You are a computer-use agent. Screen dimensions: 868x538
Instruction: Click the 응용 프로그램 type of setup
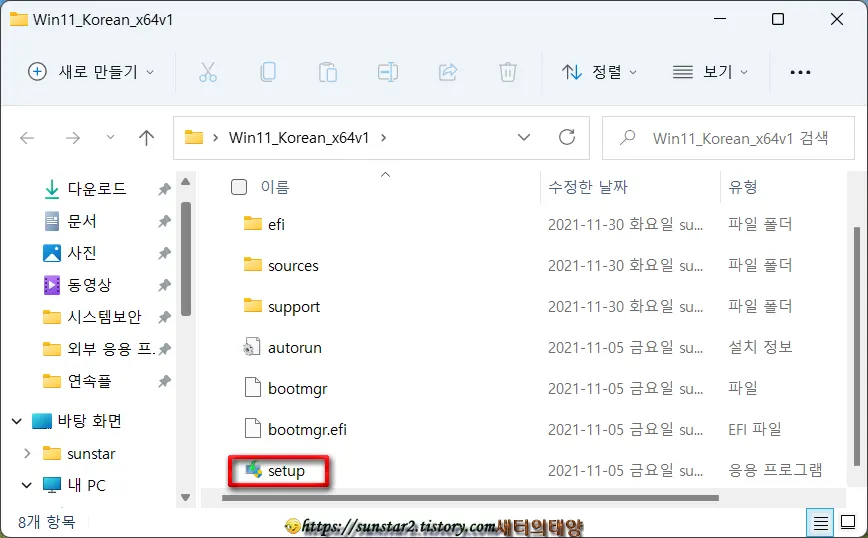[775, 470]
